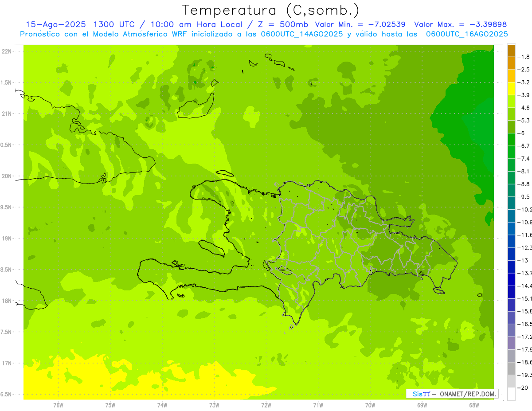Pick the blue swatch between -13 and -13.7

(511, 266)
